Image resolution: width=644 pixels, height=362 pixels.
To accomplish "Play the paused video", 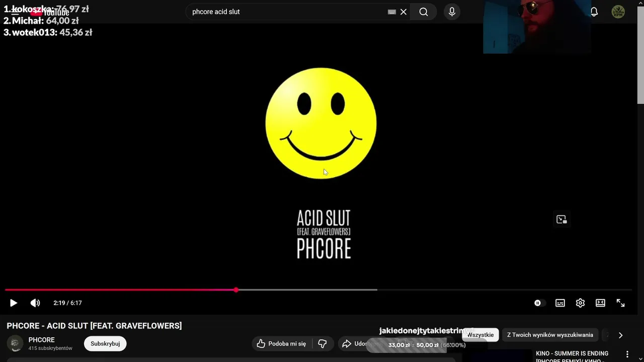I will 14,303.
